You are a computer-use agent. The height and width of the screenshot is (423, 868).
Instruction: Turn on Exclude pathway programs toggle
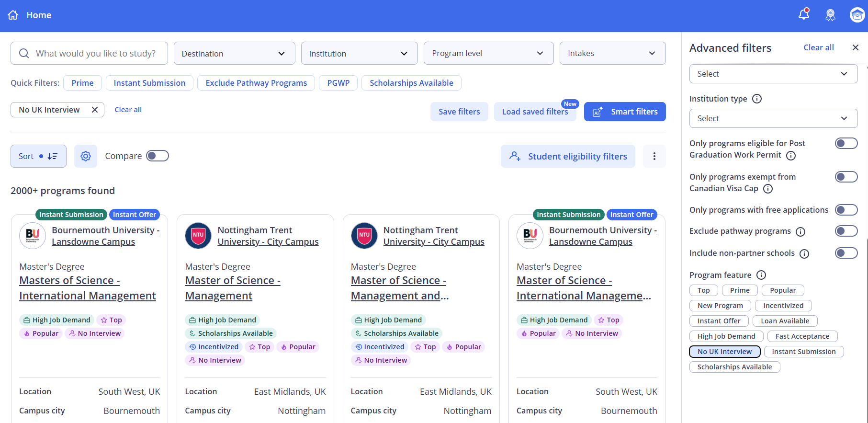click(846, 231)
